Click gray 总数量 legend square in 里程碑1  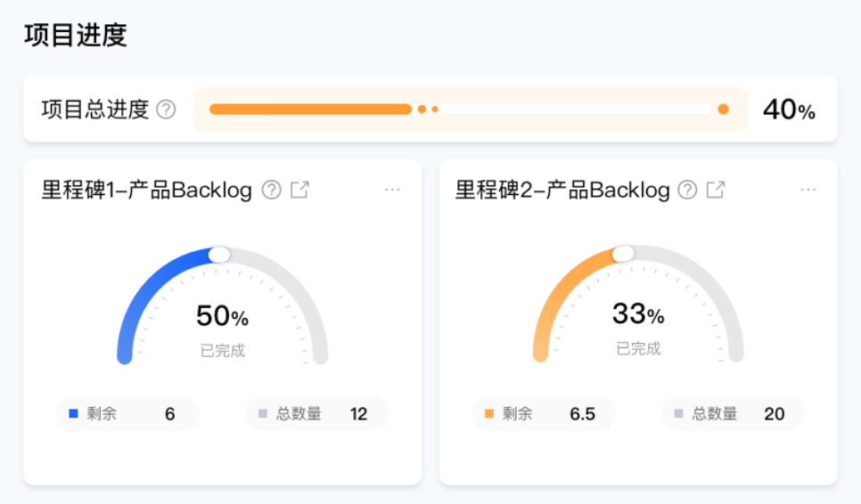coord(262,413)
